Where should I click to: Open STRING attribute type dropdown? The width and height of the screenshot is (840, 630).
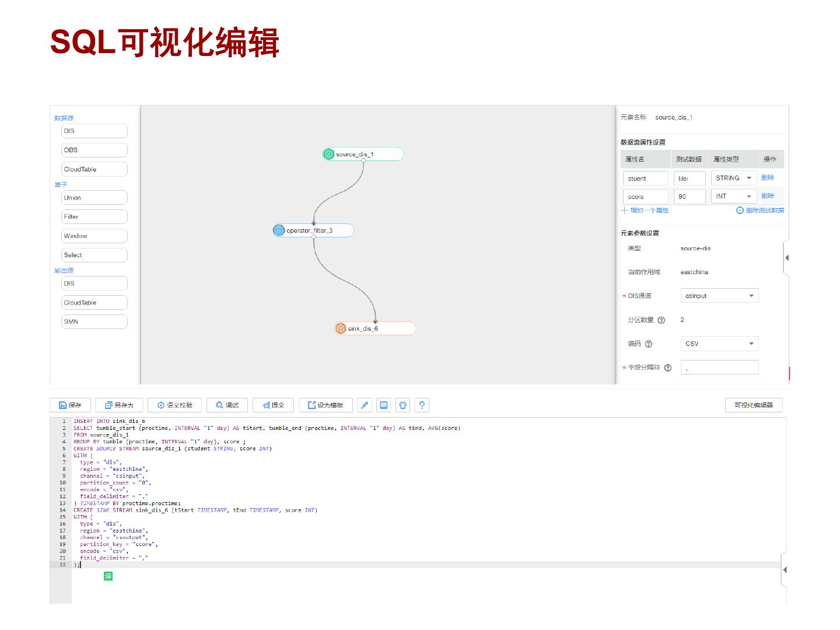coord(733,178)
